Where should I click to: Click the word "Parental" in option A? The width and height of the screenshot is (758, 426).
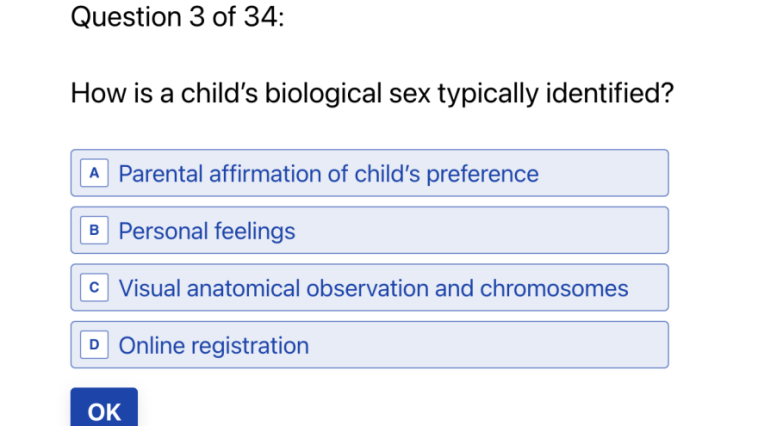(161, 174)
